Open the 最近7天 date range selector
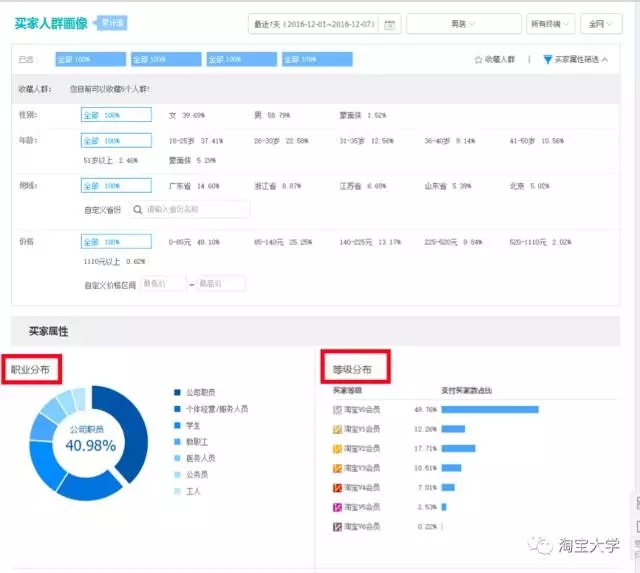This screenshot has height=573, width=640. click(324, 24)
